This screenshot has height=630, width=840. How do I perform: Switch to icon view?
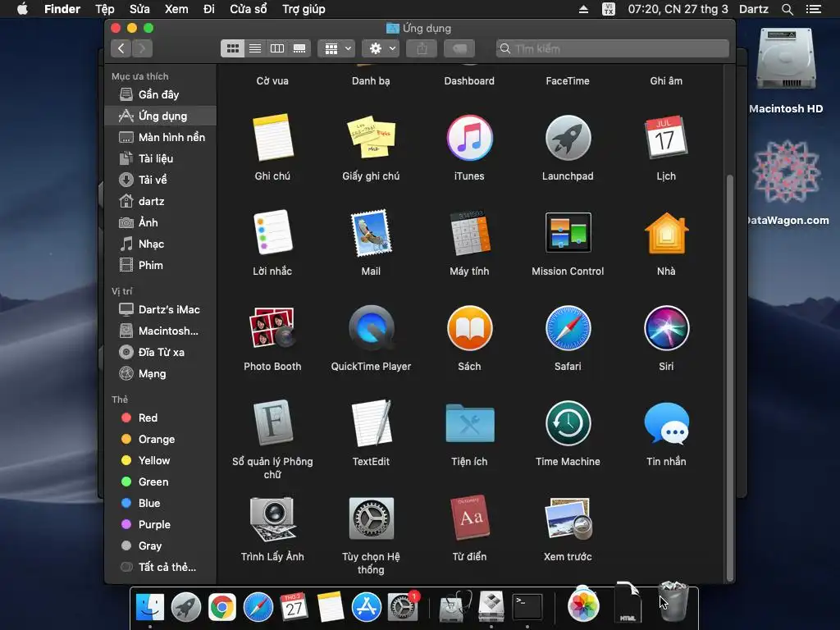232,48
